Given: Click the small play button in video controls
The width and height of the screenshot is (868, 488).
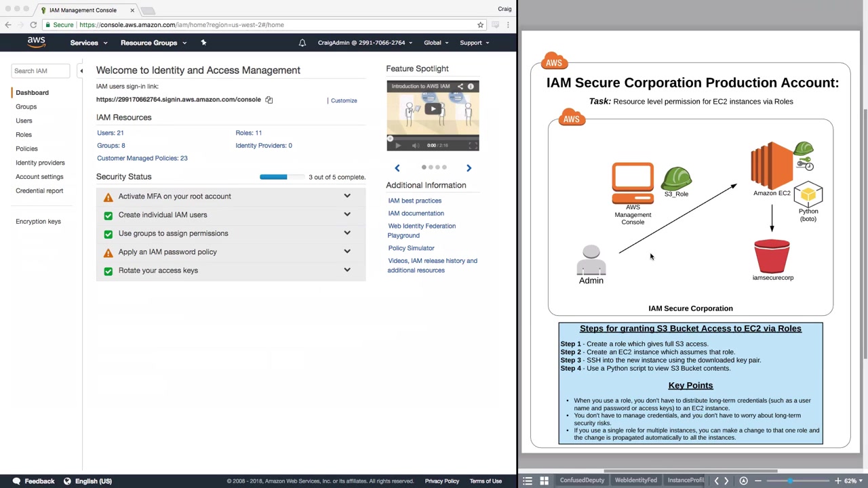Looking at the screenshot, I should (x=397, y=145).
